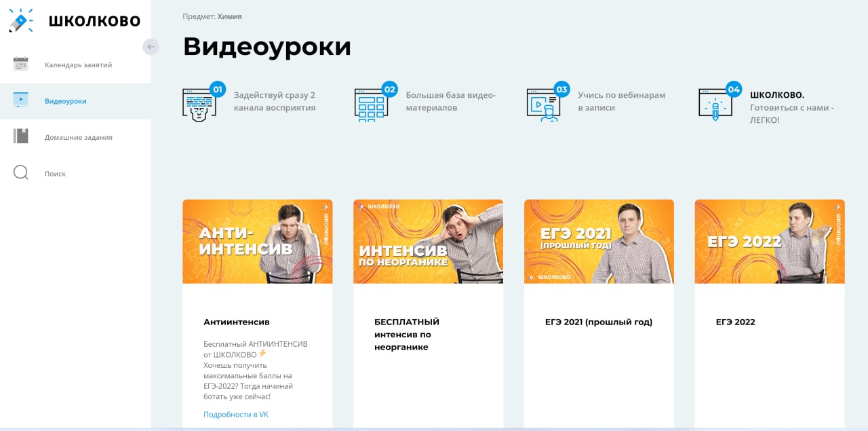Click the calendar icon in sidebar
The width and height of the screenshot is (868, 431).
coord(21,64)
